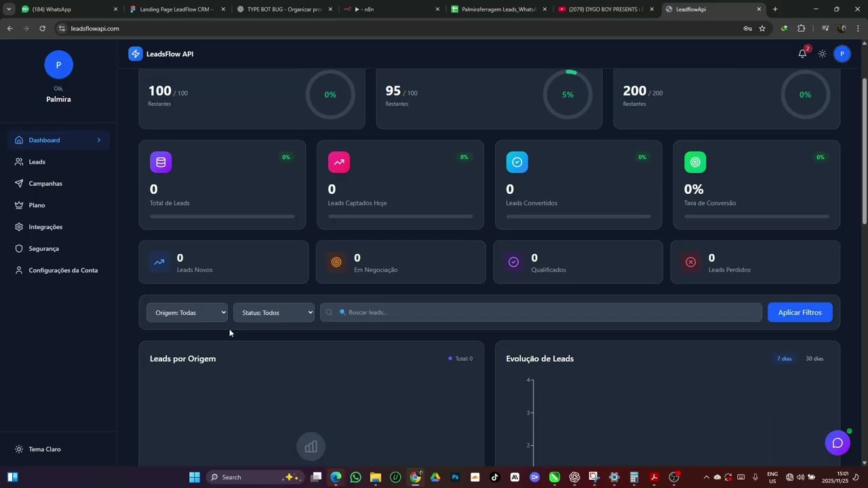The image size is (868, 488).
Task: Switch to the WhatsApp browser tab
Action: (68, 9)
